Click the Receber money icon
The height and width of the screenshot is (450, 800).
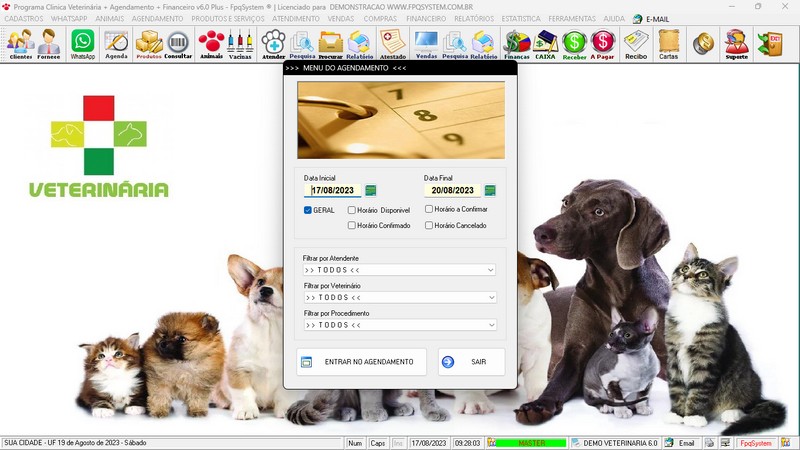[574, 43]
